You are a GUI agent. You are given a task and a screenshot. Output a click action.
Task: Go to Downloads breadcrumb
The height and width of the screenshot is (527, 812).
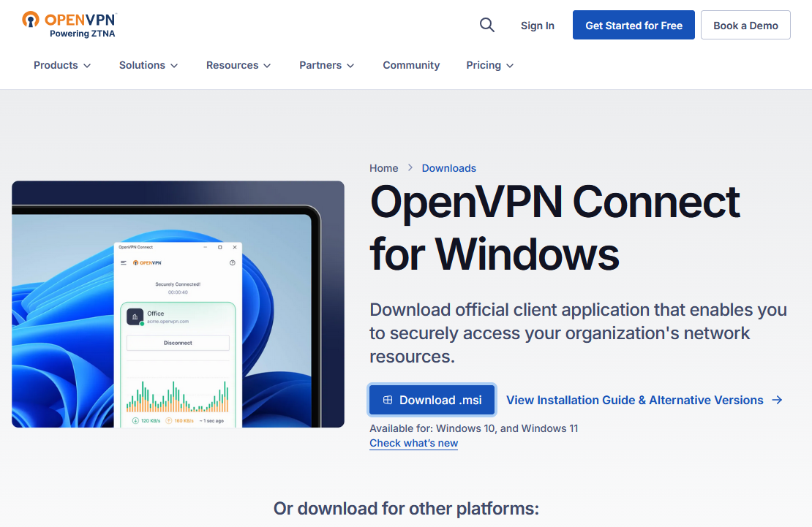click(449, 168)
